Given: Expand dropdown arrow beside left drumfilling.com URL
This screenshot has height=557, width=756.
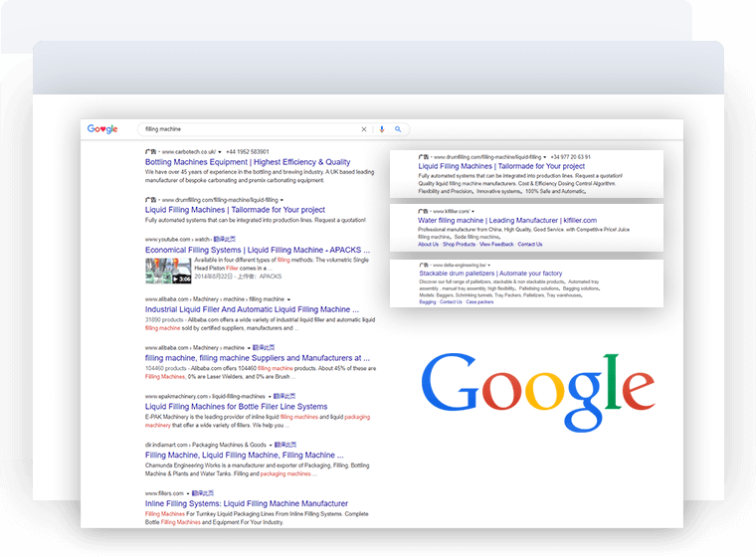Looking at the screenshot, I should (283, 200).
